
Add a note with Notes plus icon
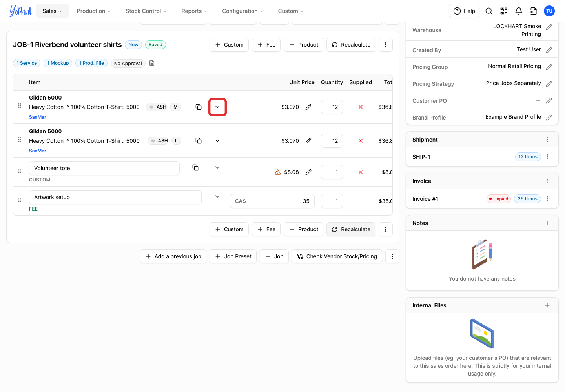pos(547,223)
